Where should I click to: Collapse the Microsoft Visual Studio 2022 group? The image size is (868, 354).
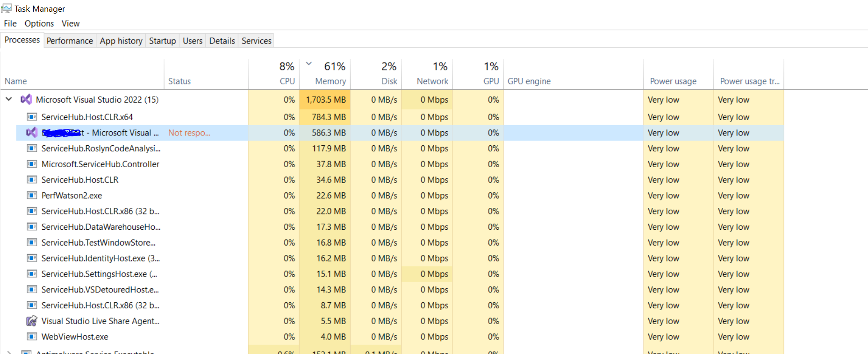click(8, 99)
